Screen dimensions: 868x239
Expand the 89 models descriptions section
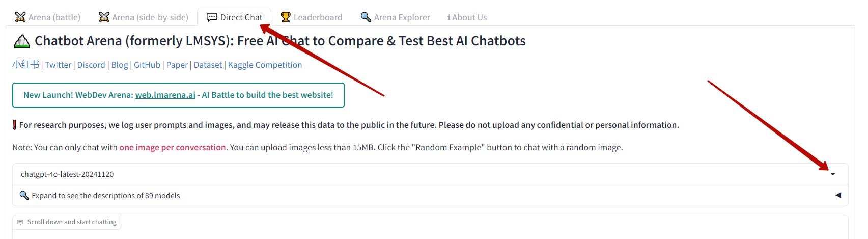pyautogui.click(x=838, y=195)
